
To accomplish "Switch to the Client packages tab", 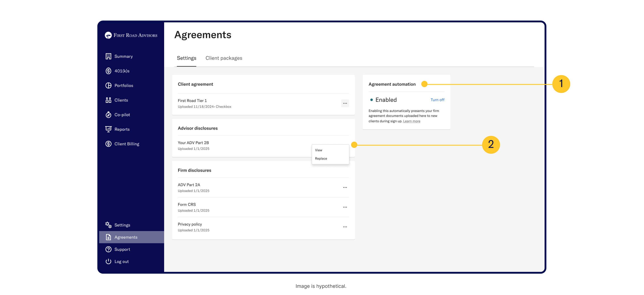I will coord(224,58).
